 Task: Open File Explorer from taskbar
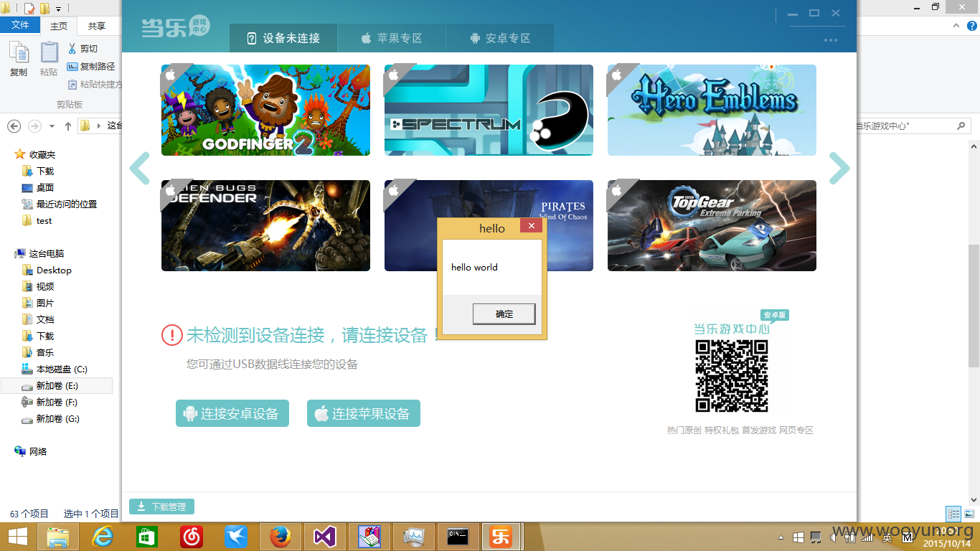[58, 537]
